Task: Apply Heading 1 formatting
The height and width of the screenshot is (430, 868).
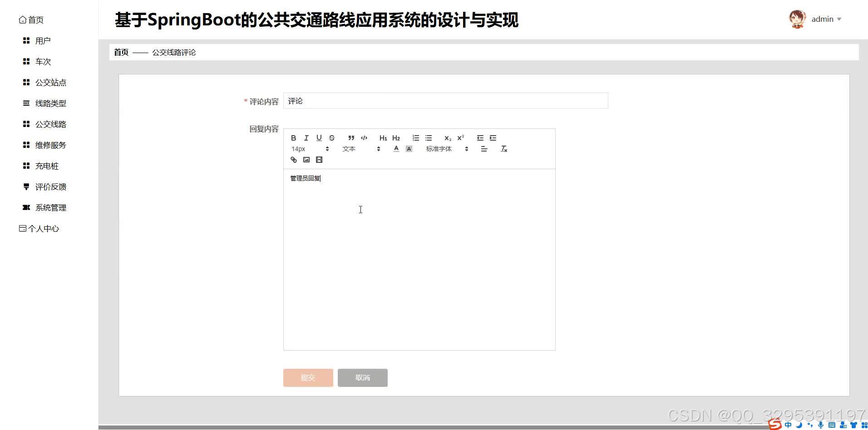Action: pyautogui.click(x=383, y=138)
